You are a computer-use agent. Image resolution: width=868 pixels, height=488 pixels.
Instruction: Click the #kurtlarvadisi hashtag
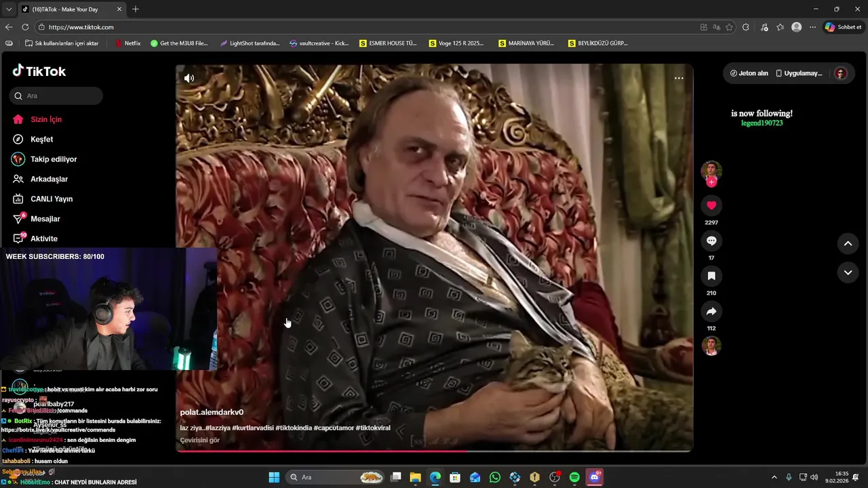click(x=253, y=428)
